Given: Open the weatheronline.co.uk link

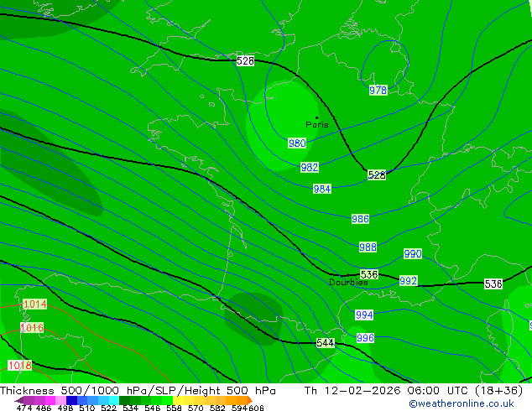Looking at the screenshot, I should pyautogui.click(x=461, y=403).
